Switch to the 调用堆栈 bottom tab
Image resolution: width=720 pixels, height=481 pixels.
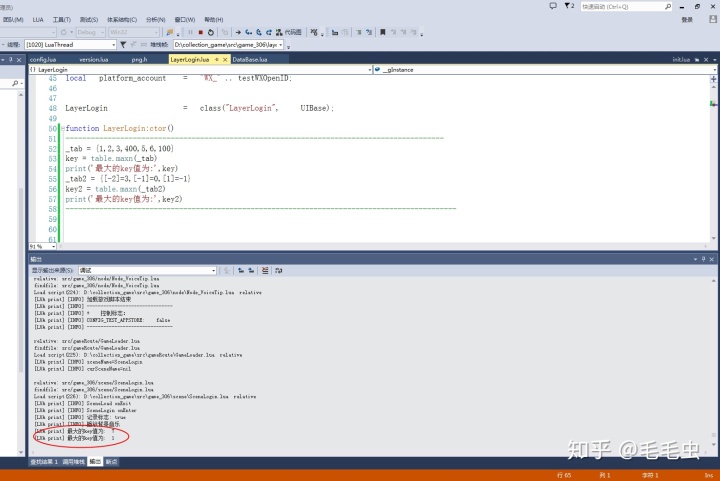tap(73, 462)
